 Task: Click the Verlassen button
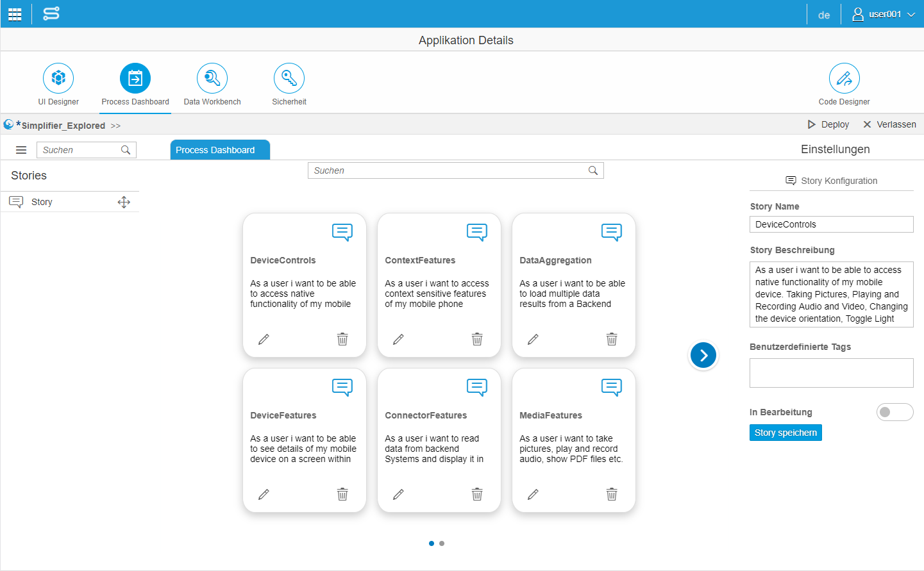coord(889,124)
